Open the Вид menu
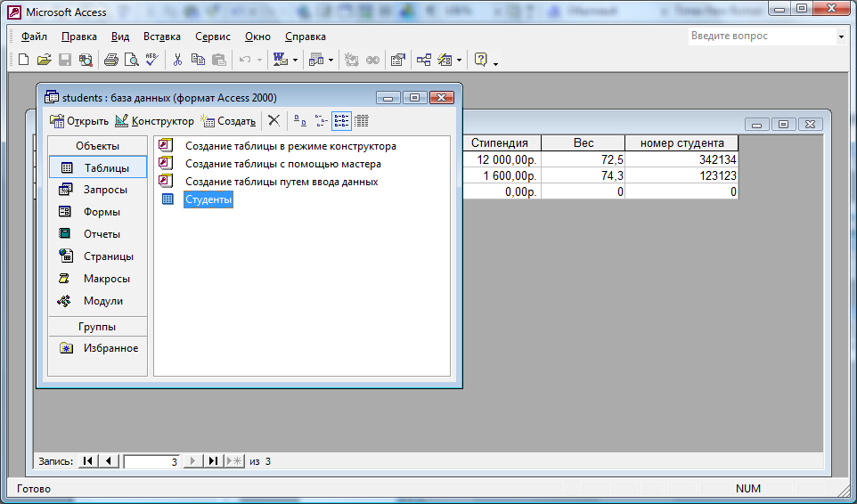857x504 pixels. point(120,37)
